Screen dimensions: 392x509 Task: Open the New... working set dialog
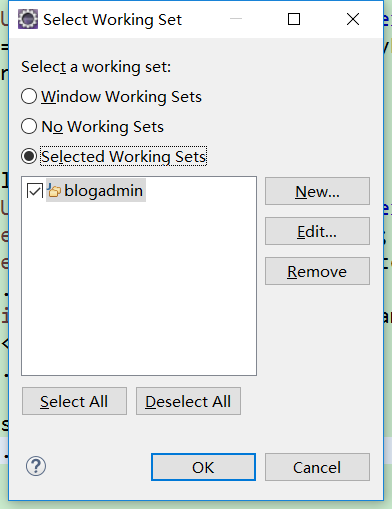coord(317,191)
